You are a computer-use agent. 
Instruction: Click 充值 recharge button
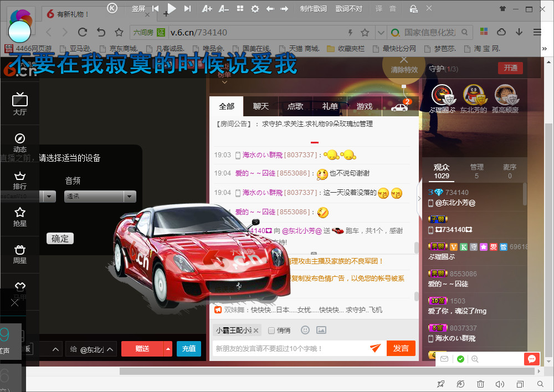189,349
